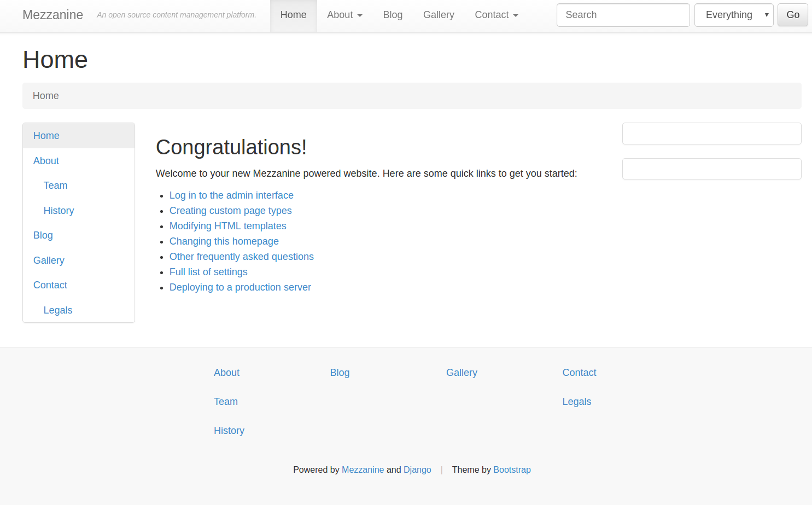
Task: Open History in the left sidebar
Action: point(59,211)
